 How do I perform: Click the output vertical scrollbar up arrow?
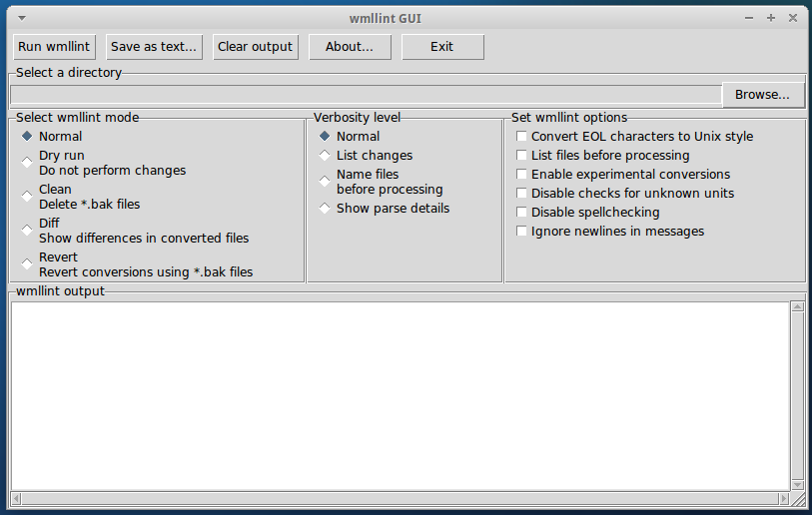point(797,307)
